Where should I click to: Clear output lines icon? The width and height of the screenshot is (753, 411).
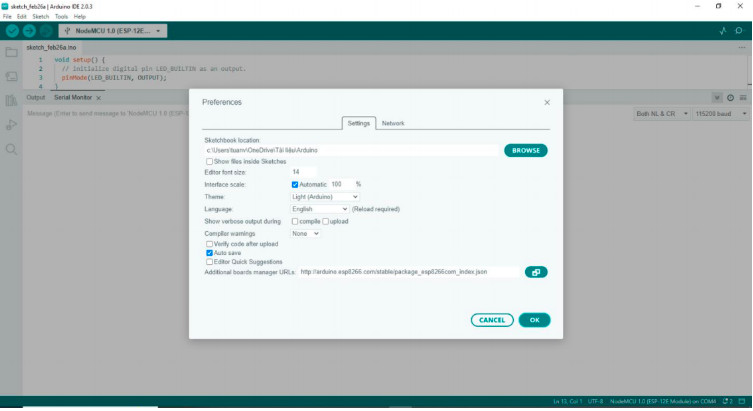[x=743, y=97]
